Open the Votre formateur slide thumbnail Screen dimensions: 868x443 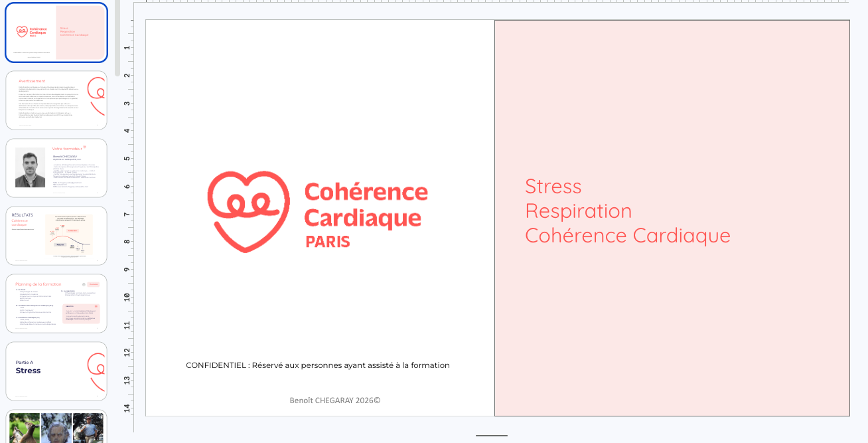[56, 168]
